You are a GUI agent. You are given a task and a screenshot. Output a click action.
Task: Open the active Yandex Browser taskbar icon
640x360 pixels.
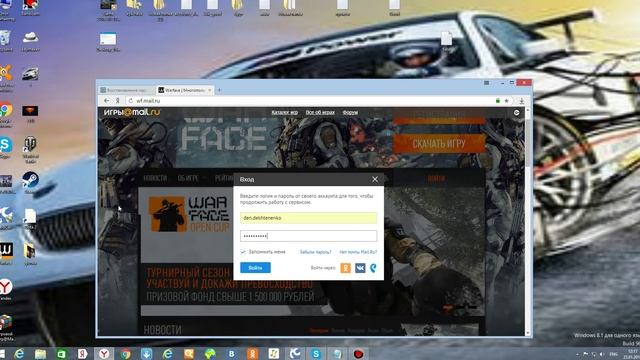tap(104, 354)
